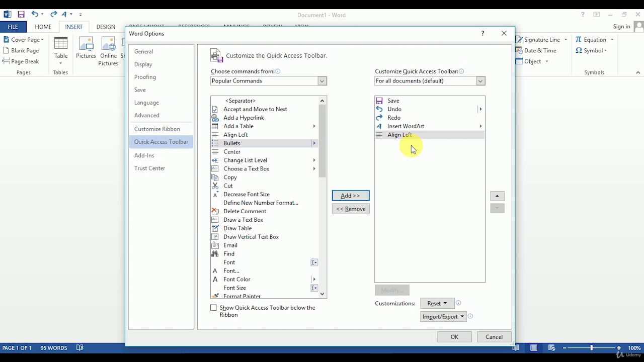Viewport: 644px width, 362px height.
Task: Open the Customize Quick Access Toolbar arrow in title bar
Action: tap(80, 15)
